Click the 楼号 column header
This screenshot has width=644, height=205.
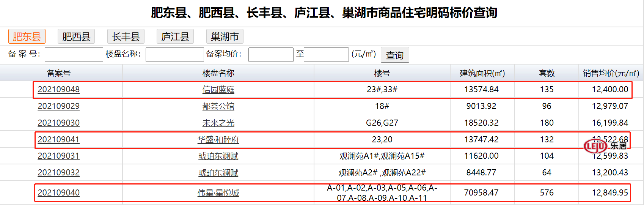[382, 73]
